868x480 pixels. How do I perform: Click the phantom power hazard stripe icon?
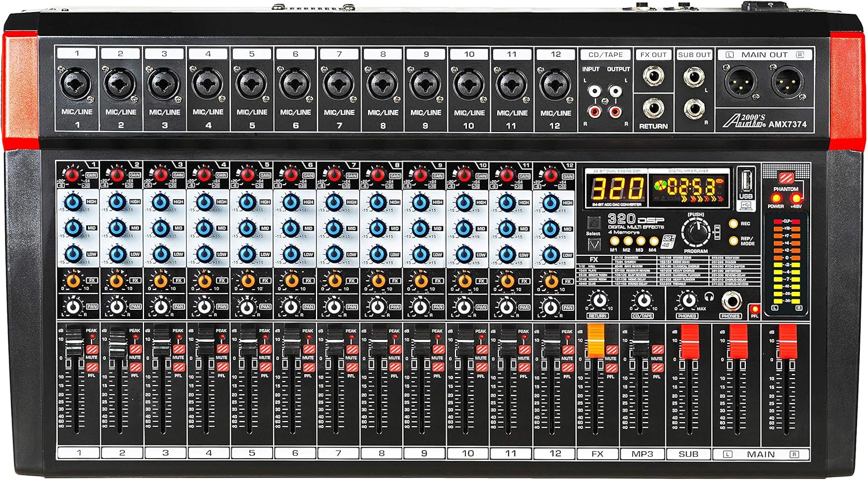click(x=786, y=178)
